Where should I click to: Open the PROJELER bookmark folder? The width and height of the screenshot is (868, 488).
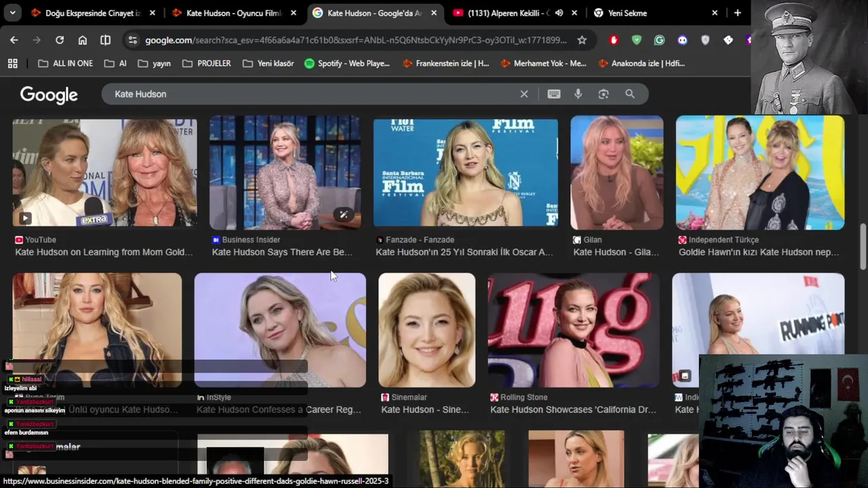(x=206, y=63)
